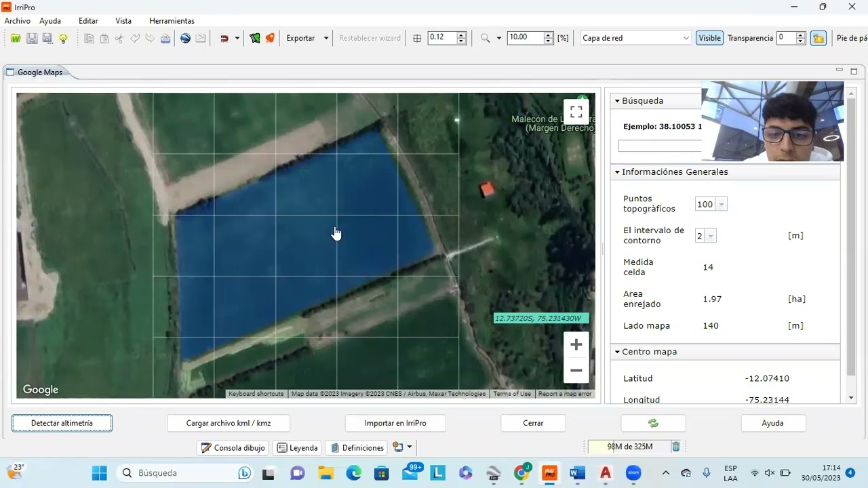Screen dimensions: 868x488
Task: Click the paste clipboard icon
Action: coord(104,39)
